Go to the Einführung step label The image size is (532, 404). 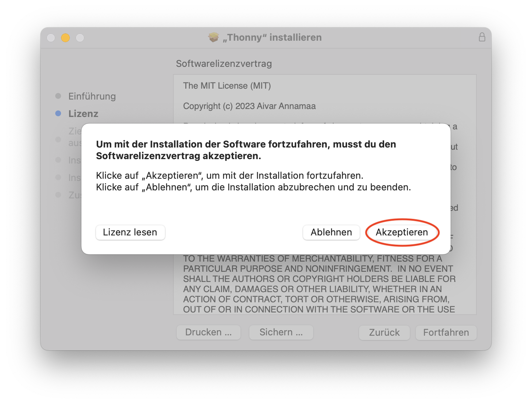(x=92, y=96)
